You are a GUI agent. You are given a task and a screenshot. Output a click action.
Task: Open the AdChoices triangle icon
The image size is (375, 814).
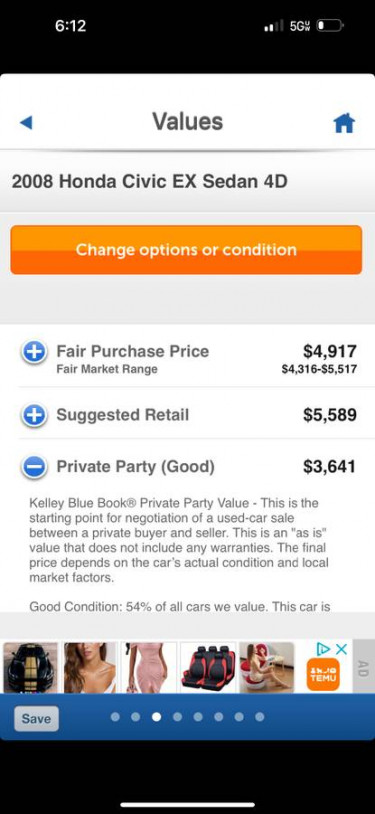tap(324, 649)
